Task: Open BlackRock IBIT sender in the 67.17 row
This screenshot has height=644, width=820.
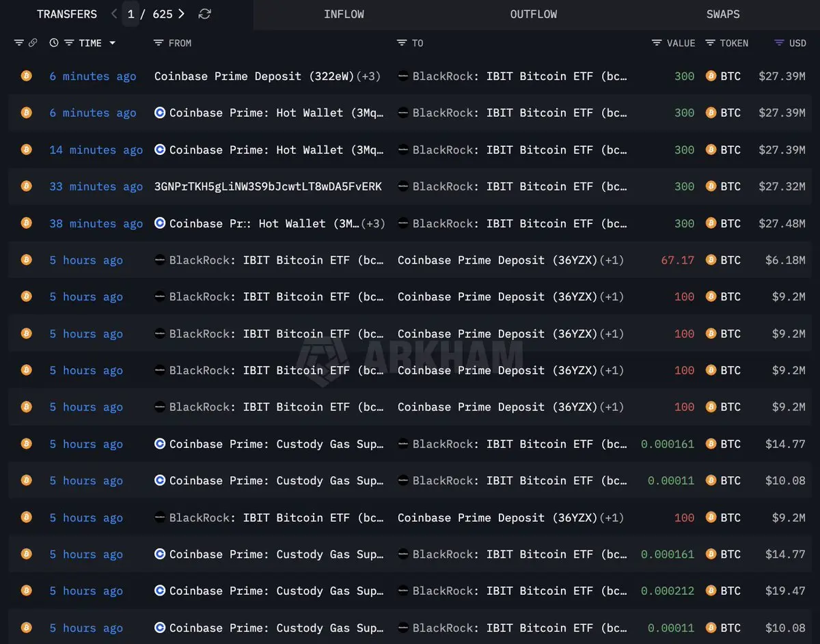Action: tap(277, 260)
